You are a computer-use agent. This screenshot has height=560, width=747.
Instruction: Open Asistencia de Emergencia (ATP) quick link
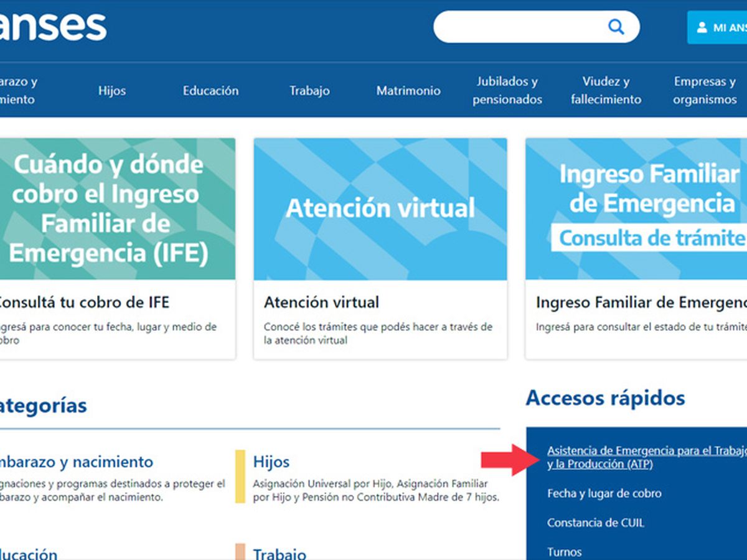coord(641,457)
